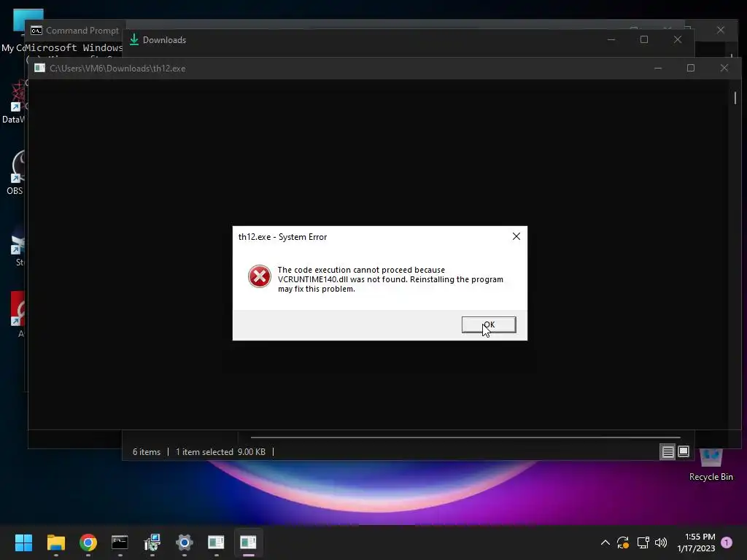The width and height of the screenshot is (747, 560).
Task: Switch Downloads to large thumbnails view
Action: coord(684,451)
